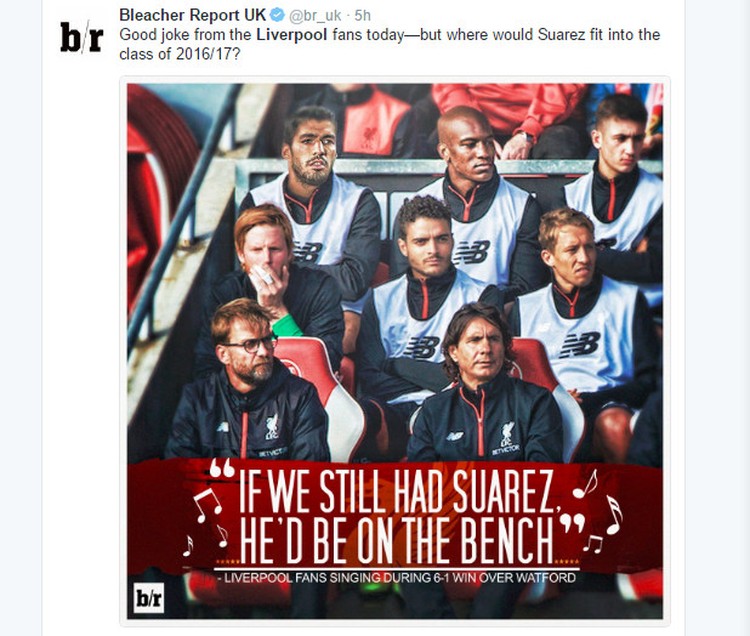Screen dimensions: 750x636
Task: Click the 'HE'D BE ON THE BENCH' line
Action: point(396,540)
